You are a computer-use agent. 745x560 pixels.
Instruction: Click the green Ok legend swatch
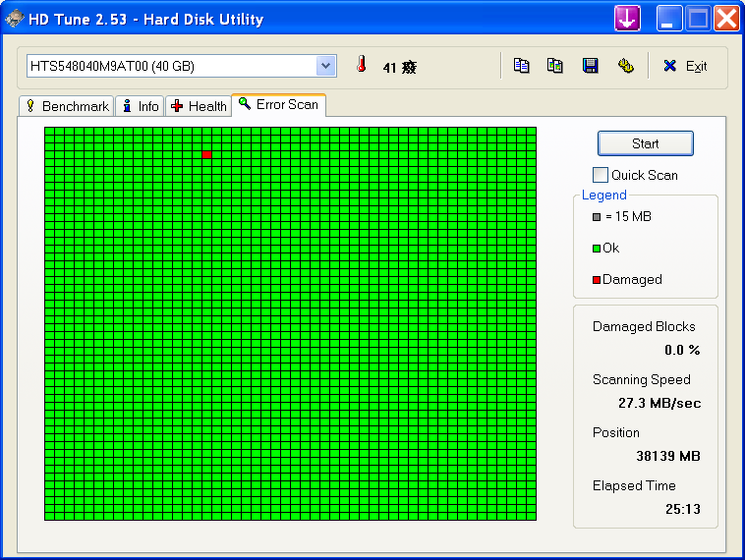click(597, 249)
